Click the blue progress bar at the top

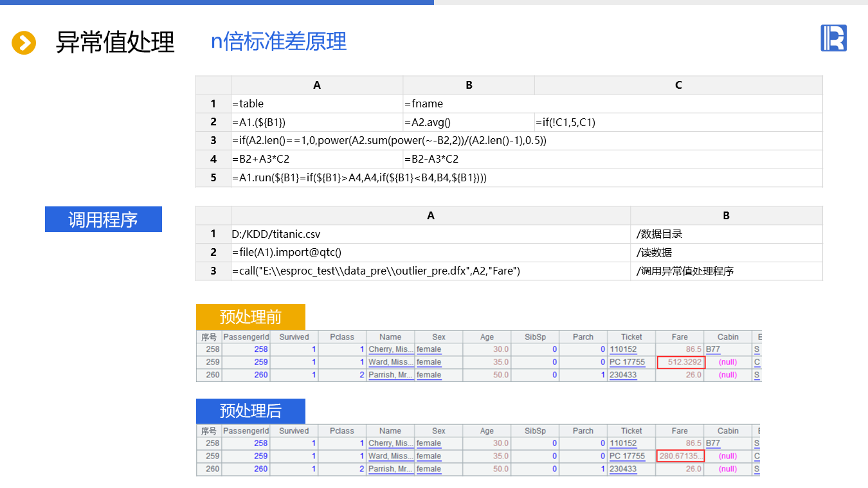(217, 3)
